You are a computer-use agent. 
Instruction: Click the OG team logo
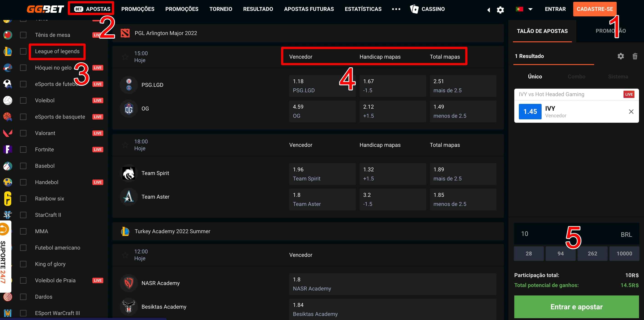(x=129, y=109)
